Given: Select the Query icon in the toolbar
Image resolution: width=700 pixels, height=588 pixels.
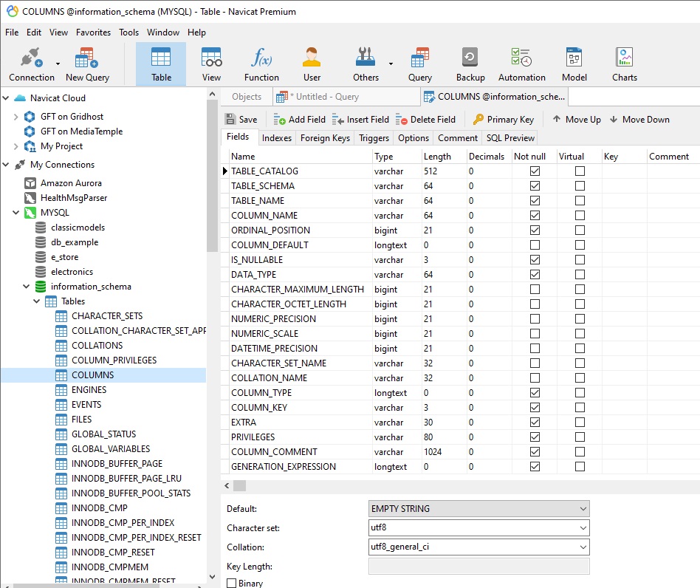Looking at the screenshot, I should click(419, 63).
